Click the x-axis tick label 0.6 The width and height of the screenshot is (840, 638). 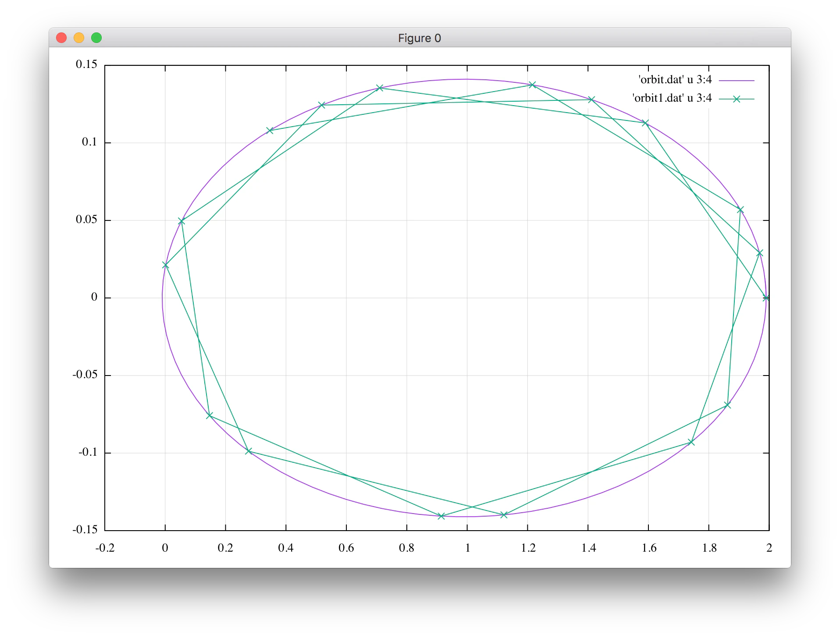point(346,548)
